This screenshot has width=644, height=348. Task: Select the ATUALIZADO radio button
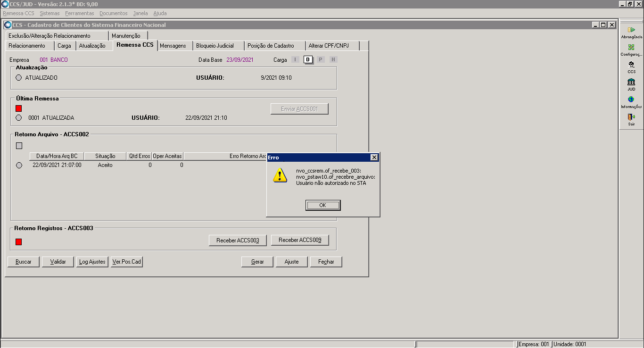(x=19, y=78)
